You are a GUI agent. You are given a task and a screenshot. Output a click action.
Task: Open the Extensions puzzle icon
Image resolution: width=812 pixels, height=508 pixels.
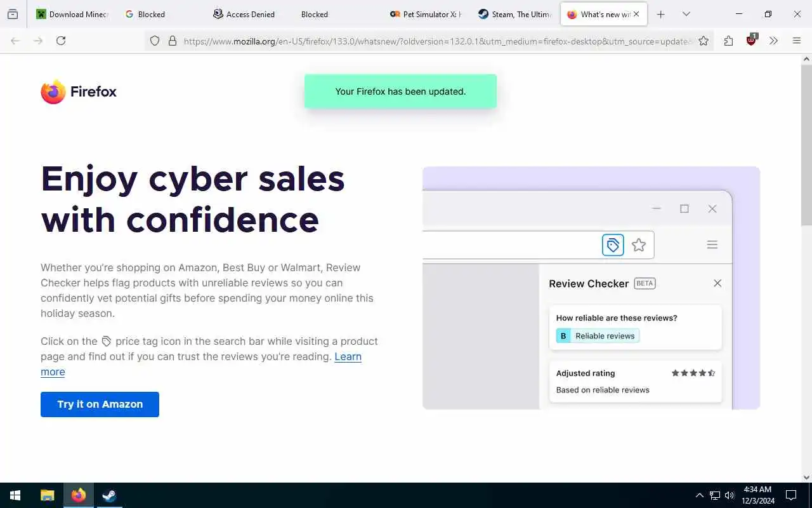pos(728,41)
